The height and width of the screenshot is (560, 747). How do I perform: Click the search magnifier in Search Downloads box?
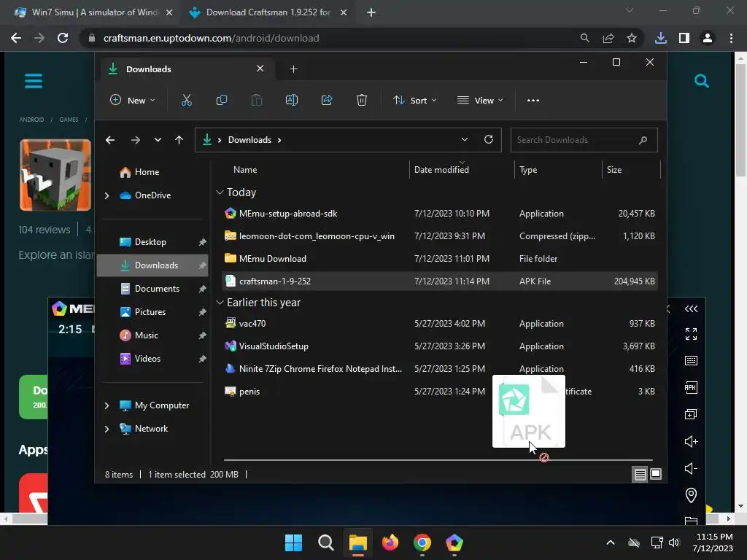point(643,140)
